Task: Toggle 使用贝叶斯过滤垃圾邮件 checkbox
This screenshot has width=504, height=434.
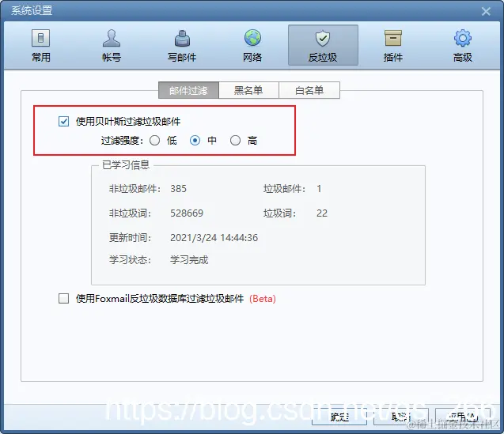Action: point(63,122)
